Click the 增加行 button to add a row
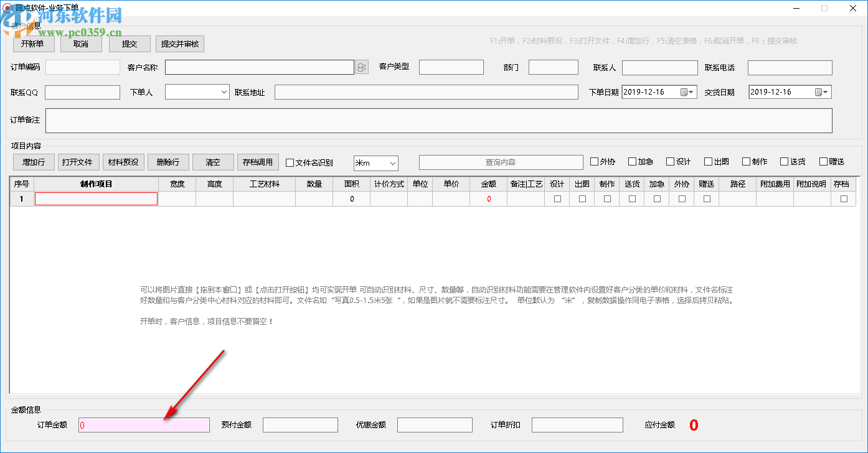 pyautogui.click(x=33, y=162)
